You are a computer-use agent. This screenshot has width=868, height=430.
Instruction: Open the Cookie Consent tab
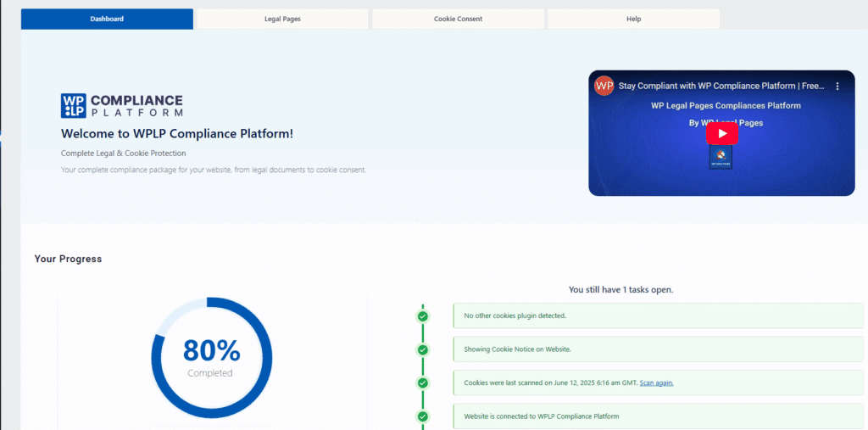point(458,19)
